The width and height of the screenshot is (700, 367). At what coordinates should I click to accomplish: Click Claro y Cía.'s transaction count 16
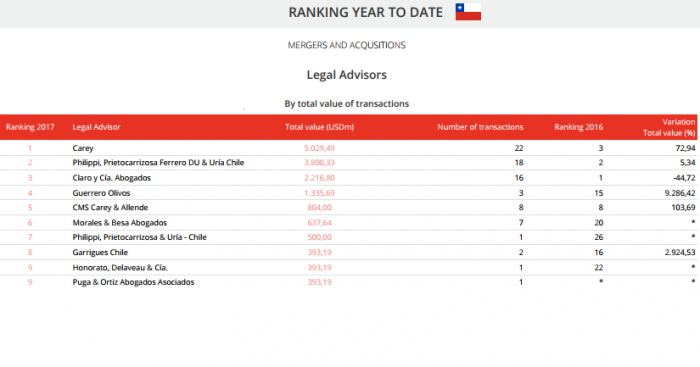(519, 178)
